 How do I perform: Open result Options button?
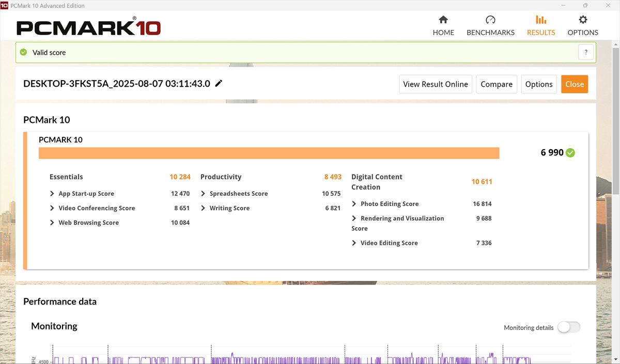pos(539,84)
